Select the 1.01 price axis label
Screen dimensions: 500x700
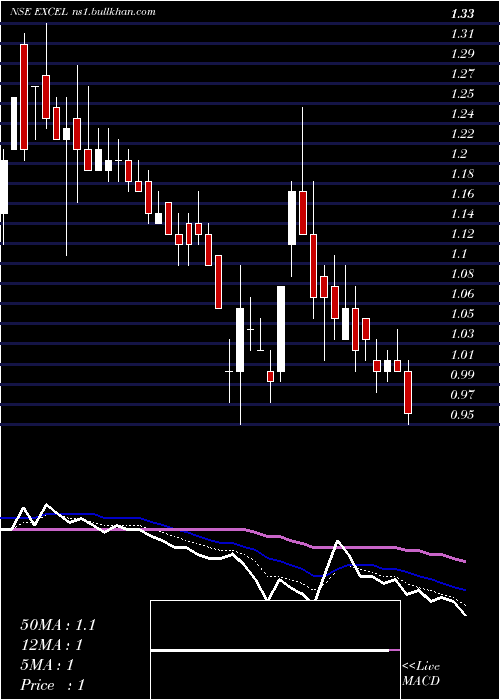click(462, 355)
